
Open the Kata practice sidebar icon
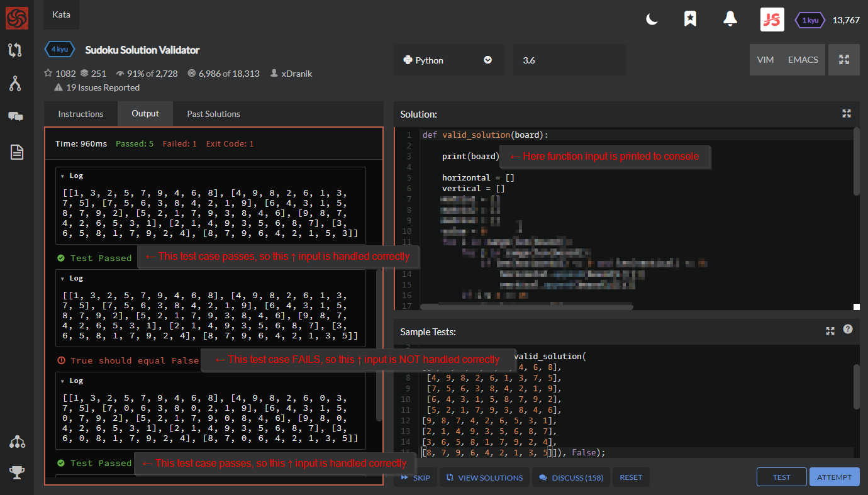pos(16,50)
